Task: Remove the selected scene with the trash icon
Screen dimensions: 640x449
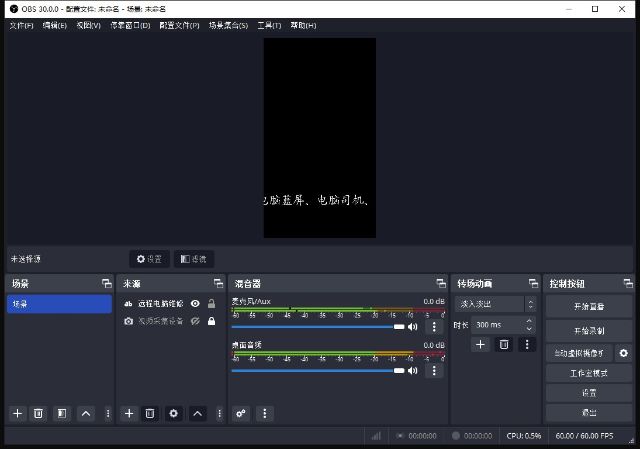Action: [38, 413]
